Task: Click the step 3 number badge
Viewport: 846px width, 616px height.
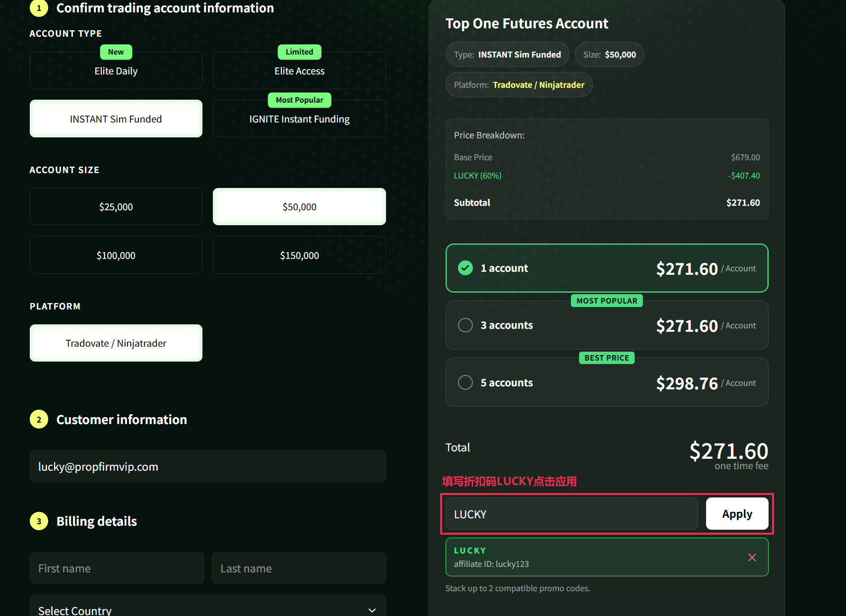Action: [x=39, y=521]
